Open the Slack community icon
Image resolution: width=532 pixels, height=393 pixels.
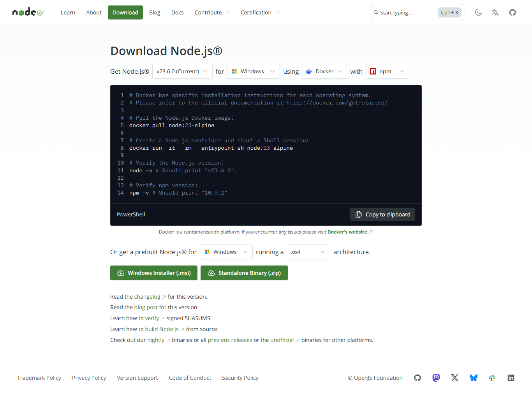coord(492,377)
